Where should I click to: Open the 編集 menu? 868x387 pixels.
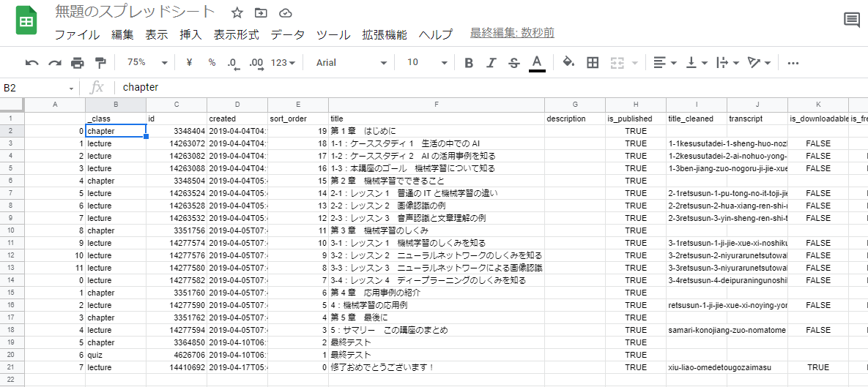click(x=122, y=34)
